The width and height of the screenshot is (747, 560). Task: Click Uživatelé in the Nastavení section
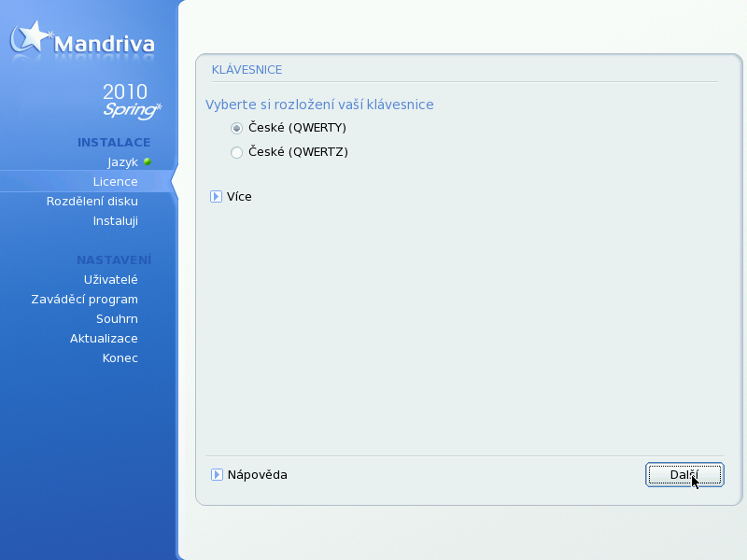pyautogui.click(x=110, y=279)
